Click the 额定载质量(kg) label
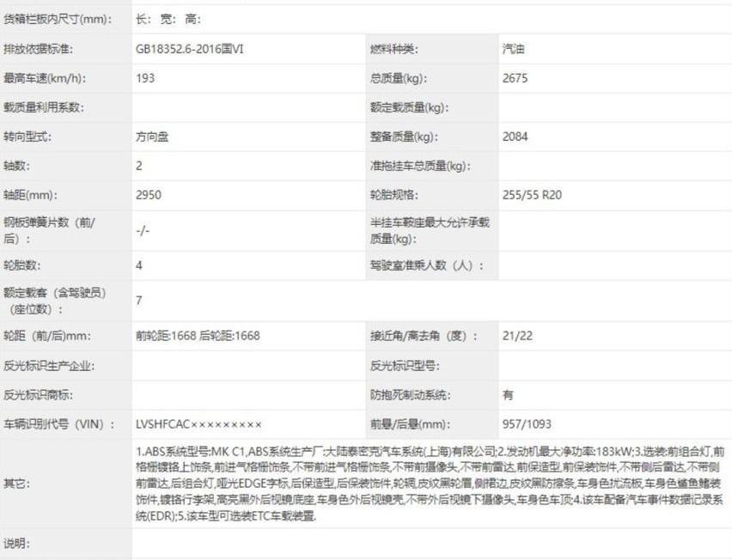The image size is (732, 560). pyautogui.click(x=410, y=107)
